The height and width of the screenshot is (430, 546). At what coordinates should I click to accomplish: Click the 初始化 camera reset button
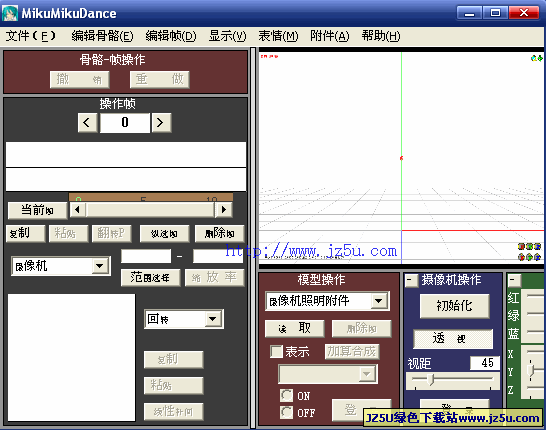point(454,306)
